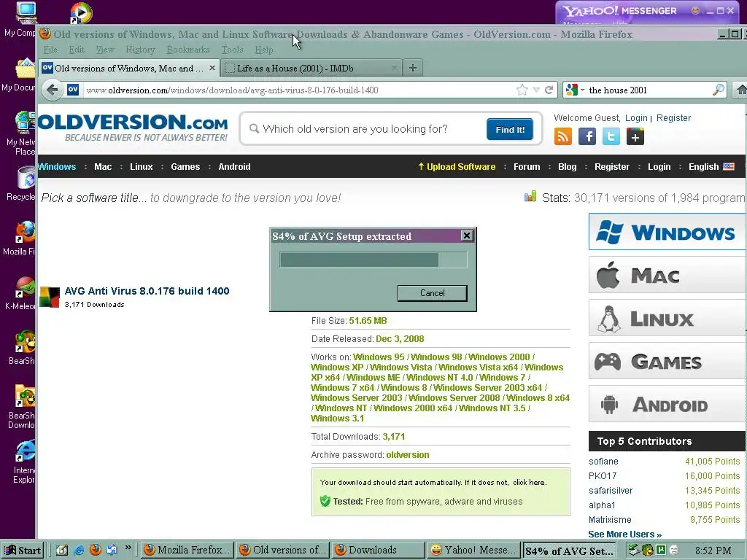Open the Facebook icon on OldVersion header
747x560 pixels.
click(x=587, y=136)
